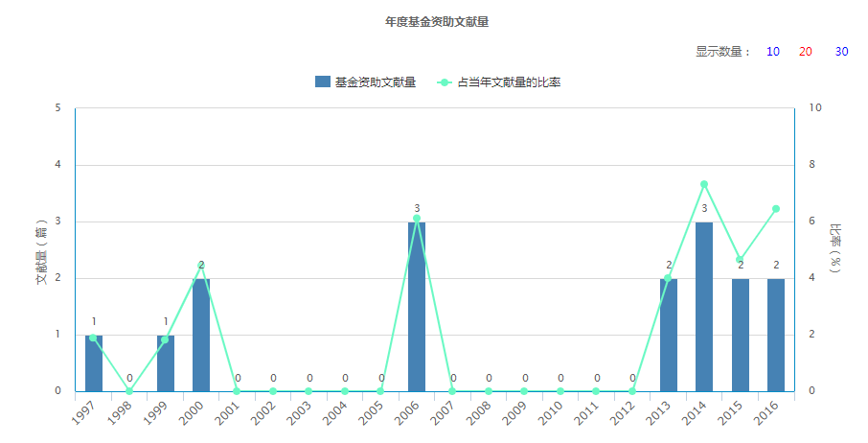The image size is (868, 443).
Task: Click the left axis title 文献量（篇）
Action: [42, 251]
